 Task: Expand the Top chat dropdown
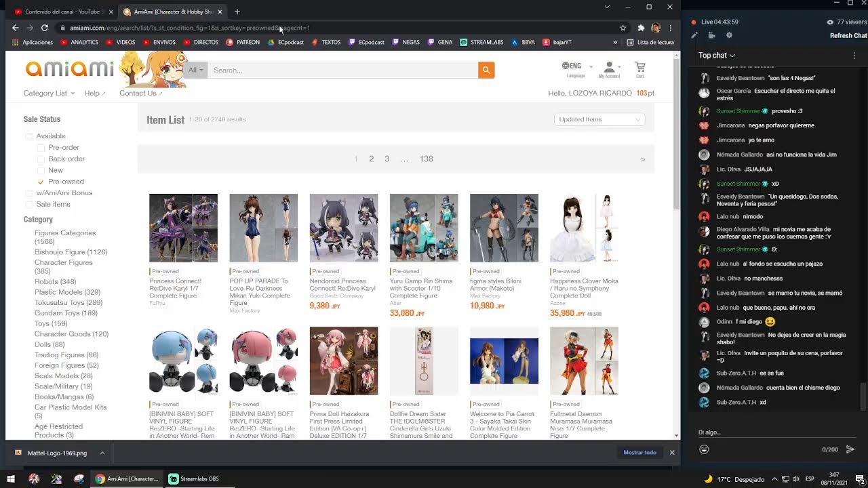717,55
